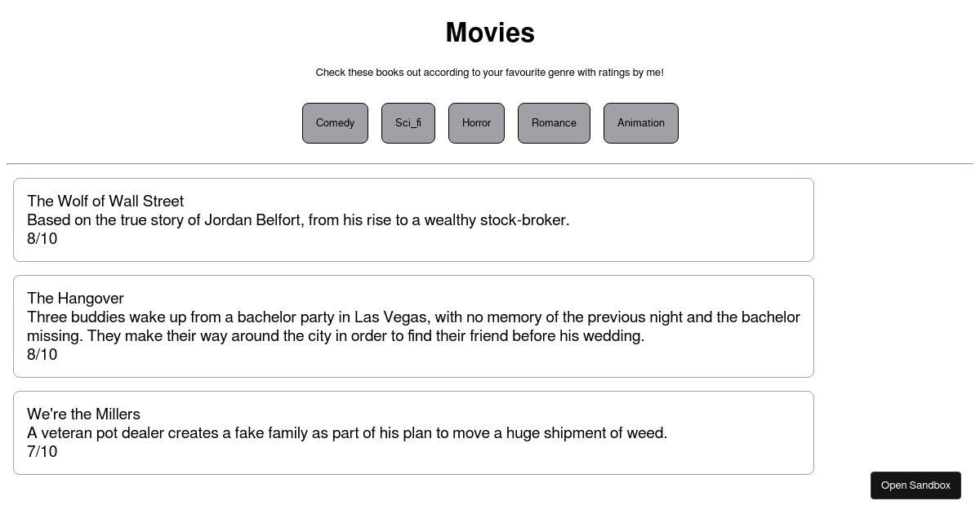Click the Open Sandbox button

tap(915, 485)
